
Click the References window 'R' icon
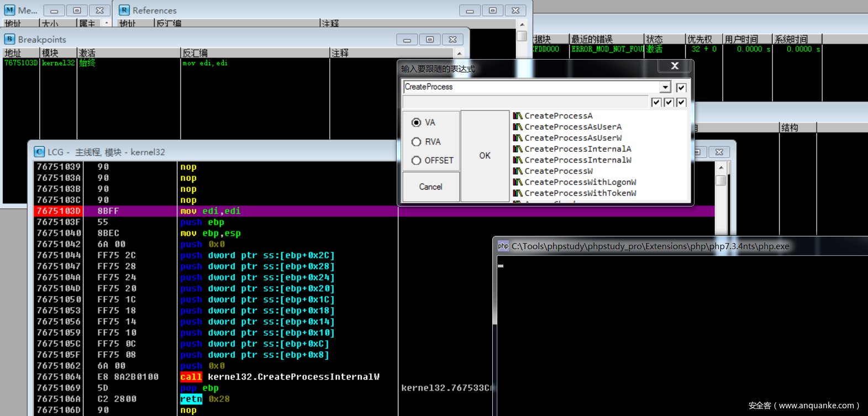pos(124,10)
